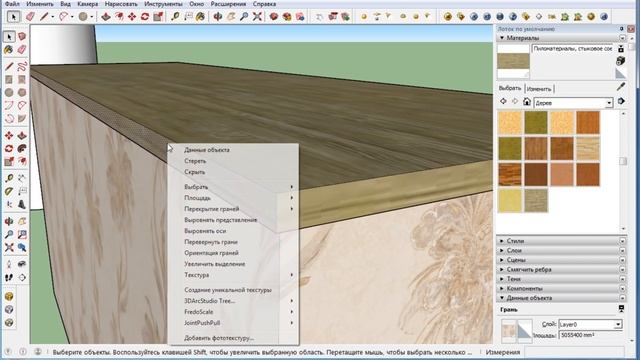Open the Line tool dropdown arrow in top toolbar
The image size is (640, 360).
[x=53, y=17]
